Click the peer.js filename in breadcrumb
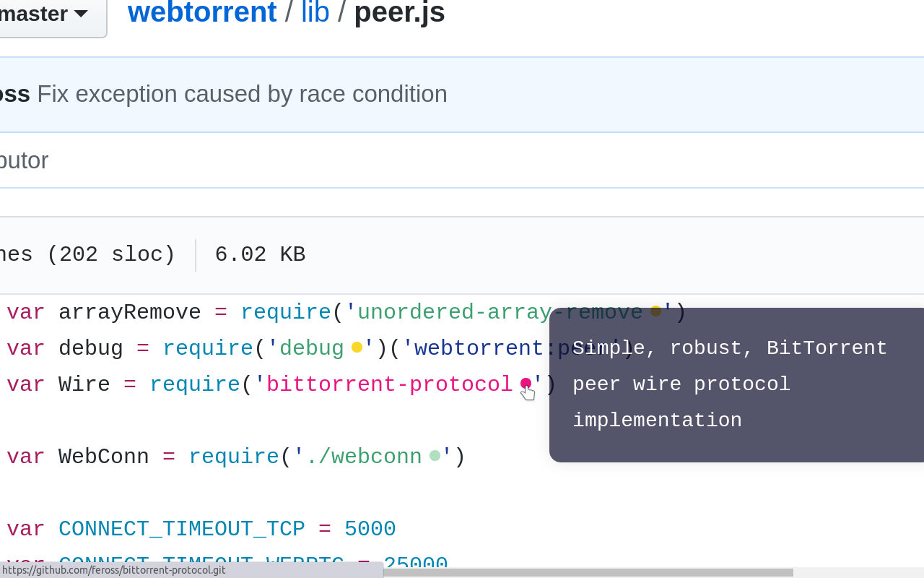This screenshot has height=578, width=924. pyautogui.click(x=399, y=13)
